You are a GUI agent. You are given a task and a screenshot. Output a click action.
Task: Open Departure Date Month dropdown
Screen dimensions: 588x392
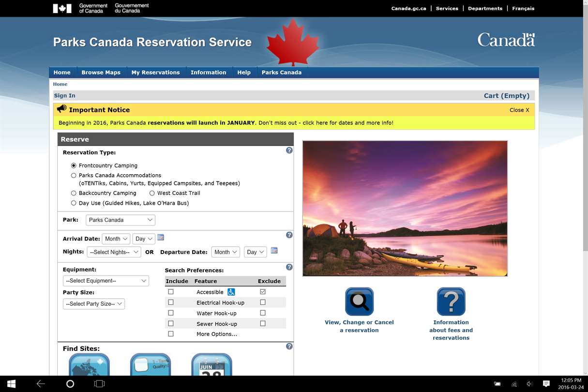226,252
